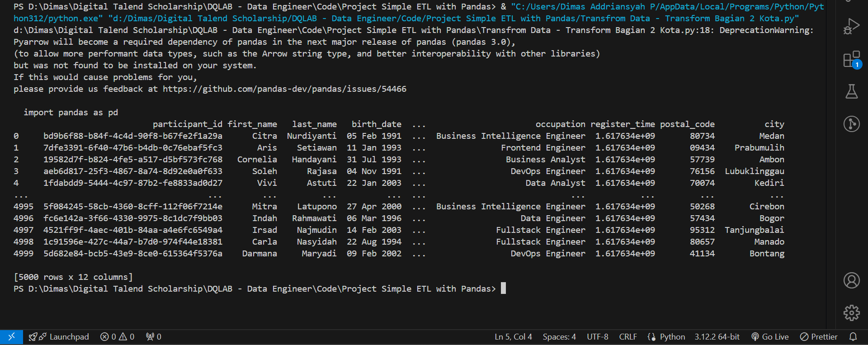Go to line via Ln 5, Col 4
This screenshot has width=868, height=345.
point(513,337)
